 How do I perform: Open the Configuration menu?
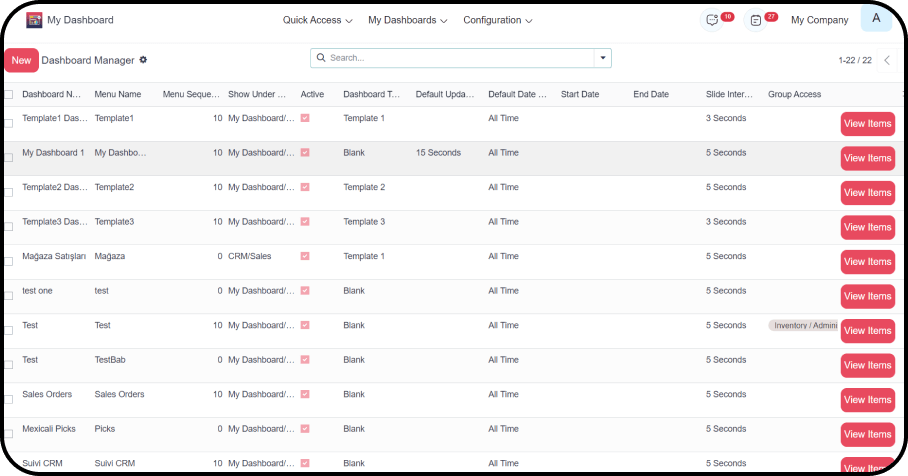[497, 20]
